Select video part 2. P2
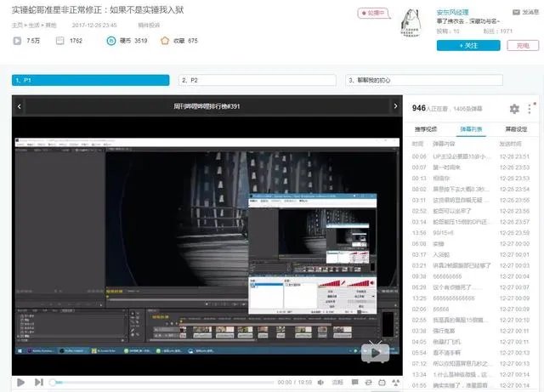 257,80
